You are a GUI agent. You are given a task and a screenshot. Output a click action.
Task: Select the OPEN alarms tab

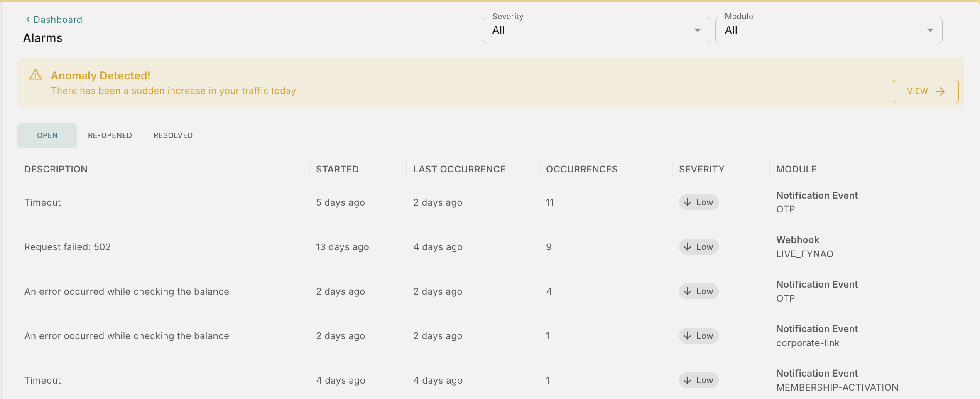[x=47, y=135]
